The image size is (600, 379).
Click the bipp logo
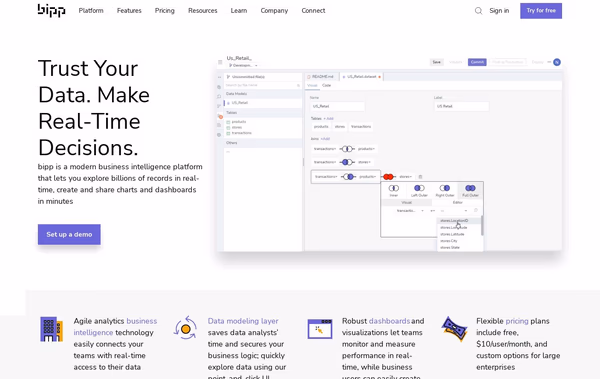coord(51,10)
